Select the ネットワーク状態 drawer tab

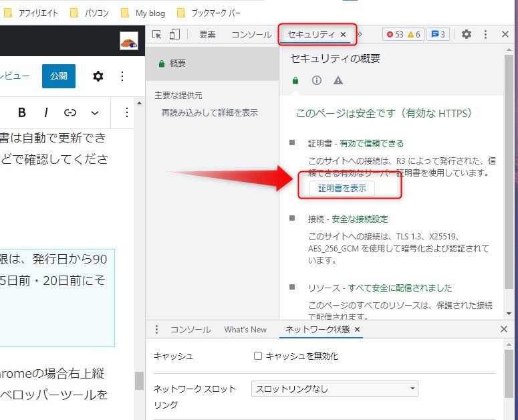pos(317,330)
